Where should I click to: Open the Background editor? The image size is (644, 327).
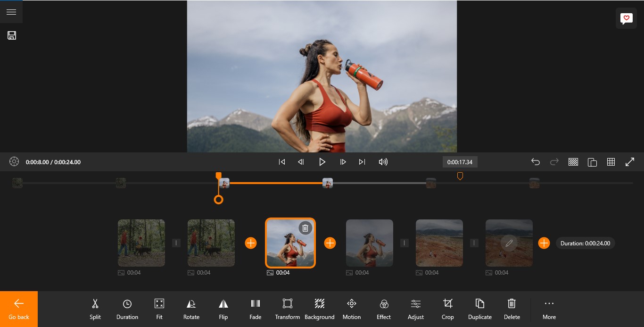(x=319, y=309)
